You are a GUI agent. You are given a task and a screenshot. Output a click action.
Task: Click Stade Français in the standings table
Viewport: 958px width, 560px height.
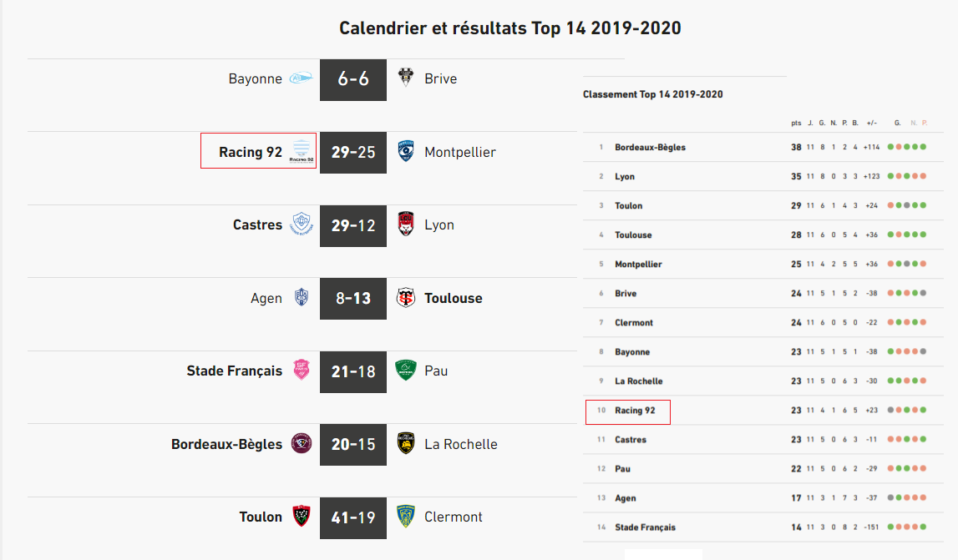[645, 527]
